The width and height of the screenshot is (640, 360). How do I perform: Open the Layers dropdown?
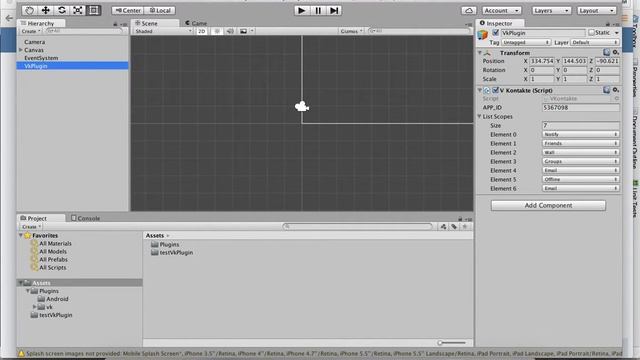click(551, 11)
